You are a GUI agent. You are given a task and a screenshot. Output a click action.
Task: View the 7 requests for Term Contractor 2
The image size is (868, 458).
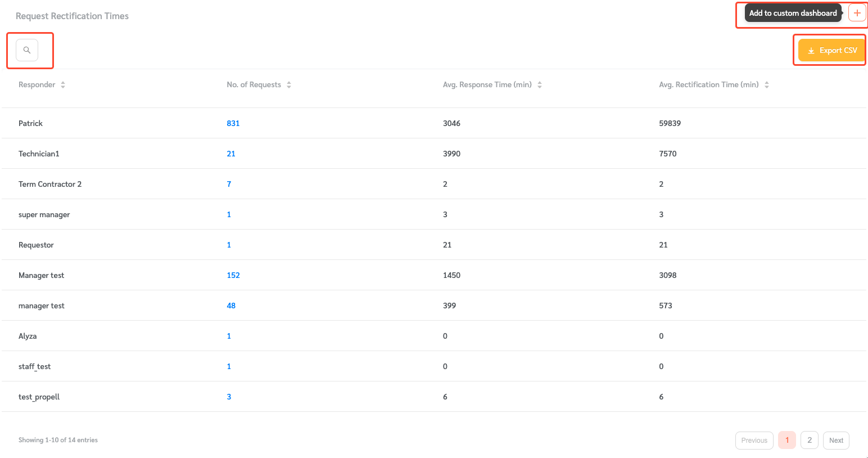[x=229, y=184]
